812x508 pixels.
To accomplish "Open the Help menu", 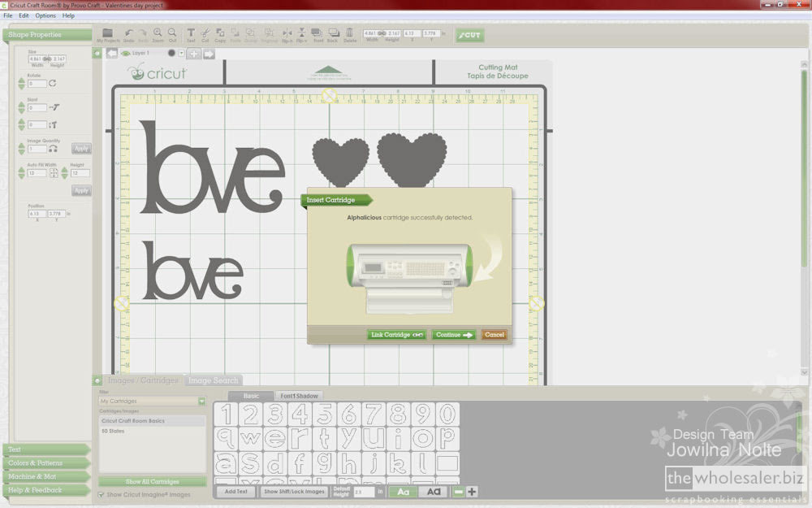I will click(x=68, y=15).
